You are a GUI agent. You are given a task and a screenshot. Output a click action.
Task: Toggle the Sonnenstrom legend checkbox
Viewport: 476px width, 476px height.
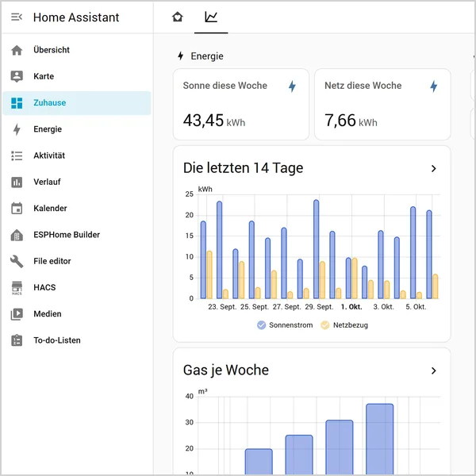pos(261,325)
